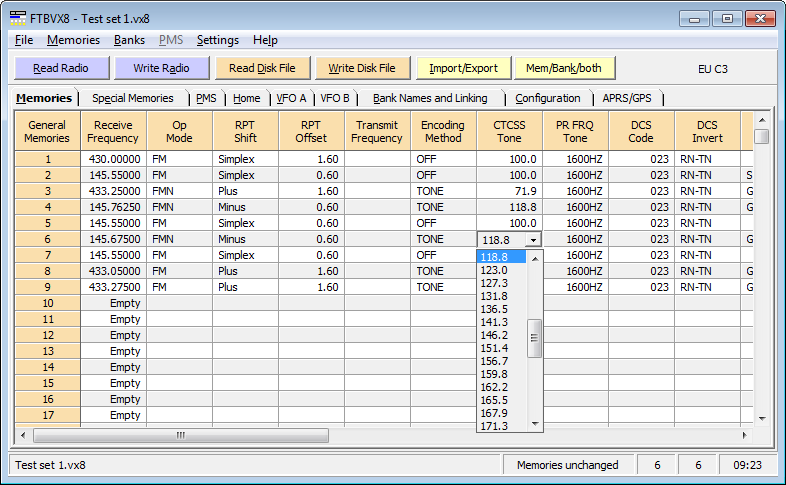
Task: Click the 09:23 clock in status bar
Action: point(747,465)
